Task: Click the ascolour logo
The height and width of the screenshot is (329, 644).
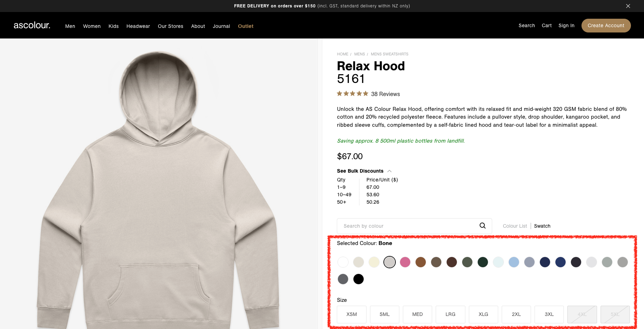Action: pos(32,25)
